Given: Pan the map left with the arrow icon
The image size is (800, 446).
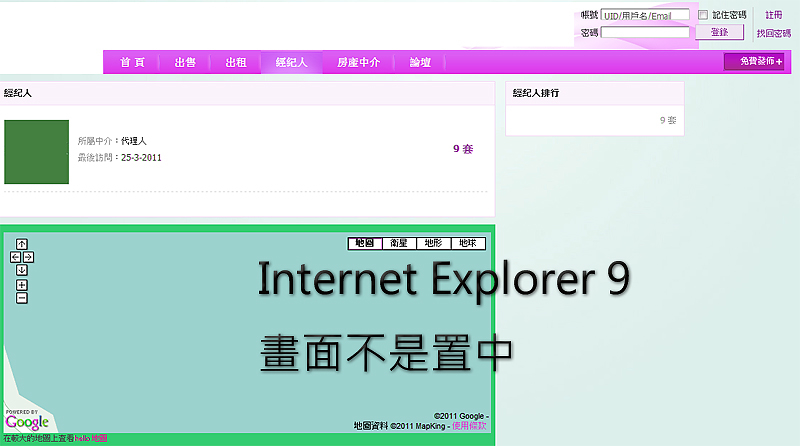Looking at the screenshot, I should (x=15, y=257).
